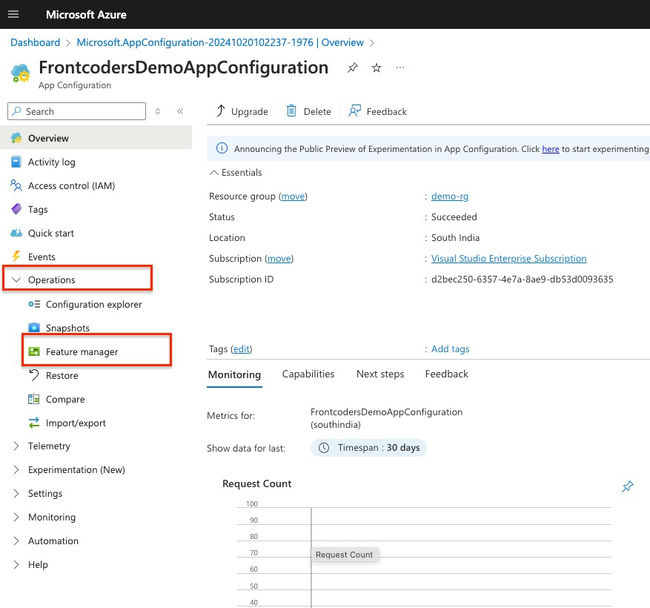Click the Delete trash icon
This screenshot has width=650, height=608.
click(291, 111)
